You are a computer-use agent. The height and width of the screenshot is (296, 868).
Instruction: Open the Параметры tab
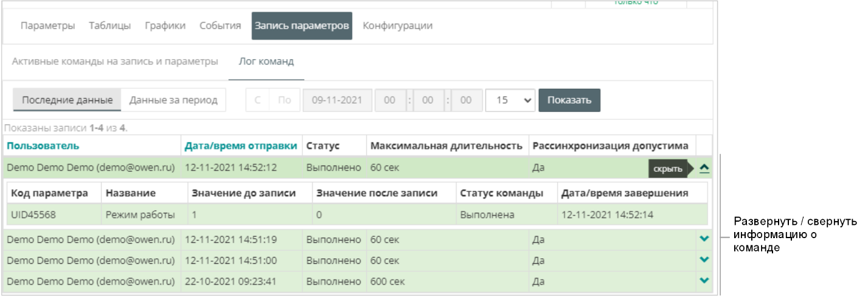[48, 26]
